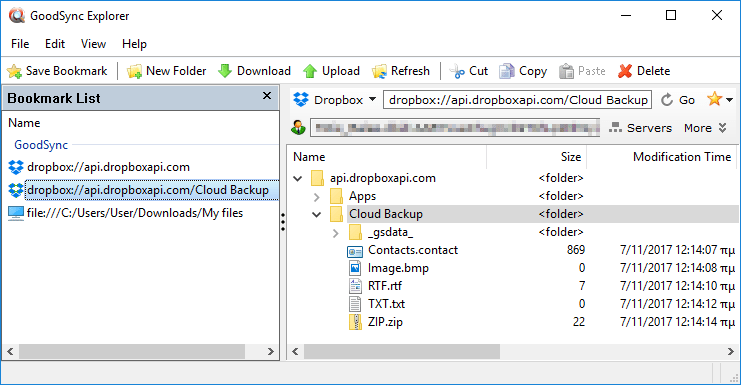
Task: Sort files by Name column header
Action: (x=387, y=157)
